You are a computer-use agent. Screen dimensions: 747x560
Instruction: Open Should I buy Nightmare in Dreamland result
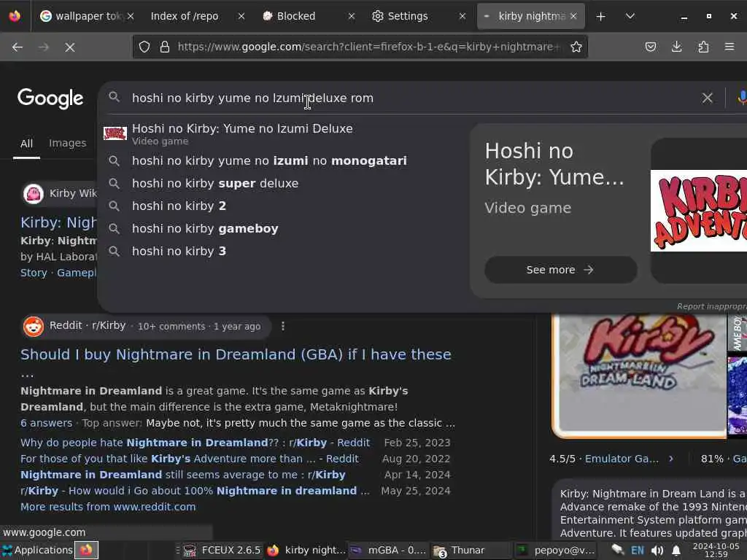click(x=236, y=355)
